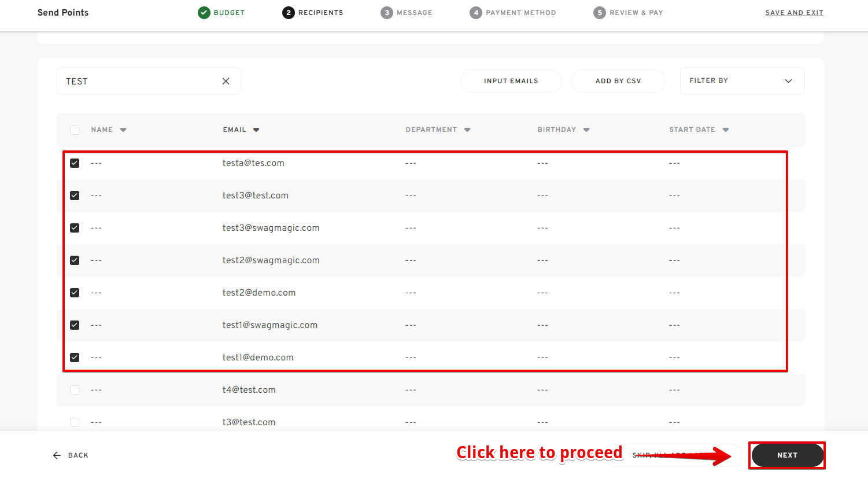This screenshot has width=868, height=479.
Task: Click the Next button
Action: [x=788, y=455]
